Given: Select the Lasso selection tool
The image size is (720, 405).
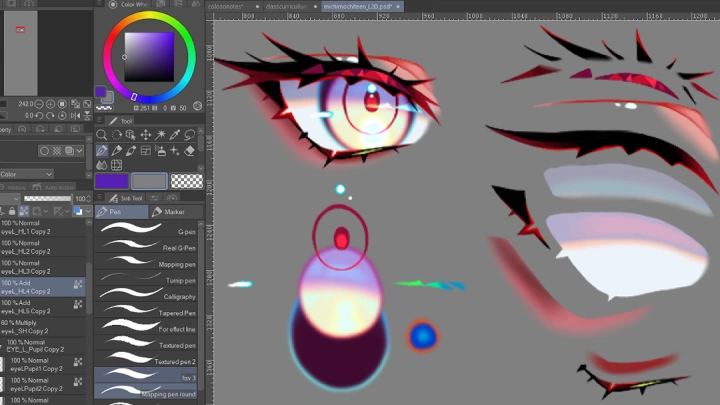Looking at the screenshot, I should [189, 135].
